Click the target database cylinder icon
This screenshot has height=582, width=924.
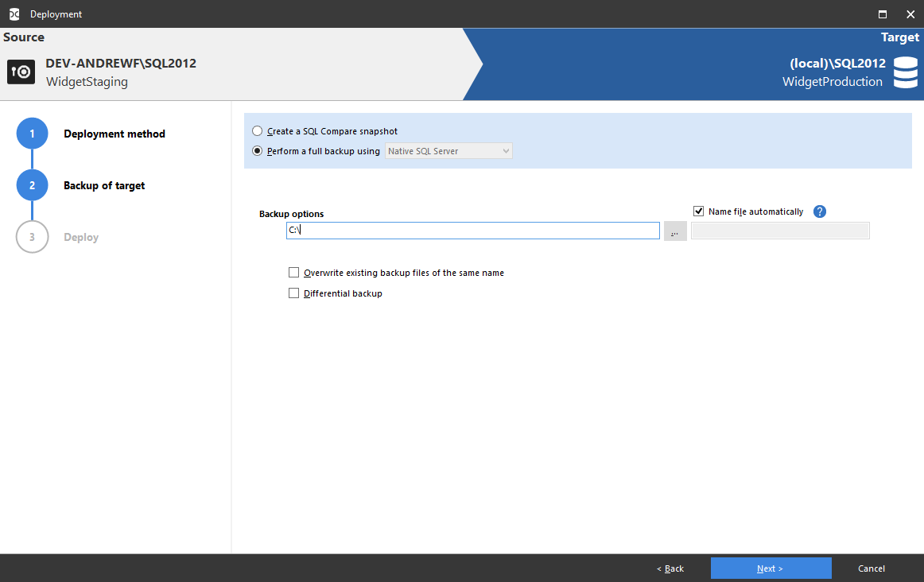[x=905, y=72]
